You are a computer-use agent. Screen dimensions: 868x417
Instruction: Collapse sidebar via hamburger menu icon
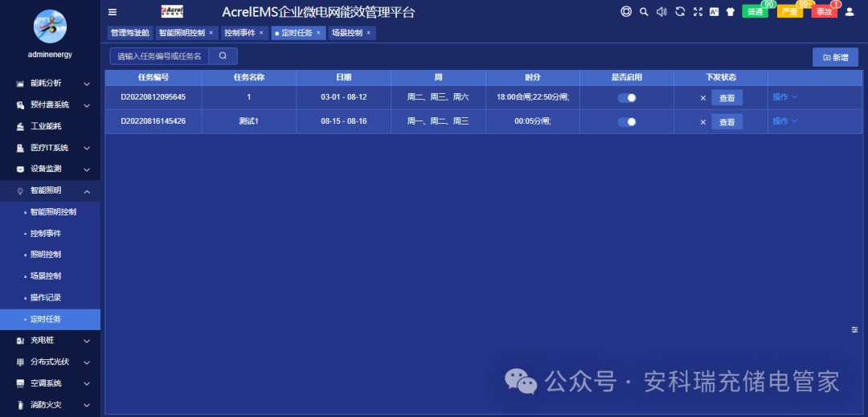[113, 12]
